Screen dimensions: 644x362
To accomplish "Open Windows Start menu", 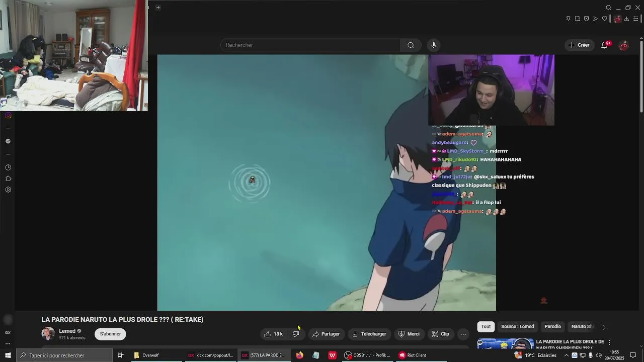I will 8,355.
